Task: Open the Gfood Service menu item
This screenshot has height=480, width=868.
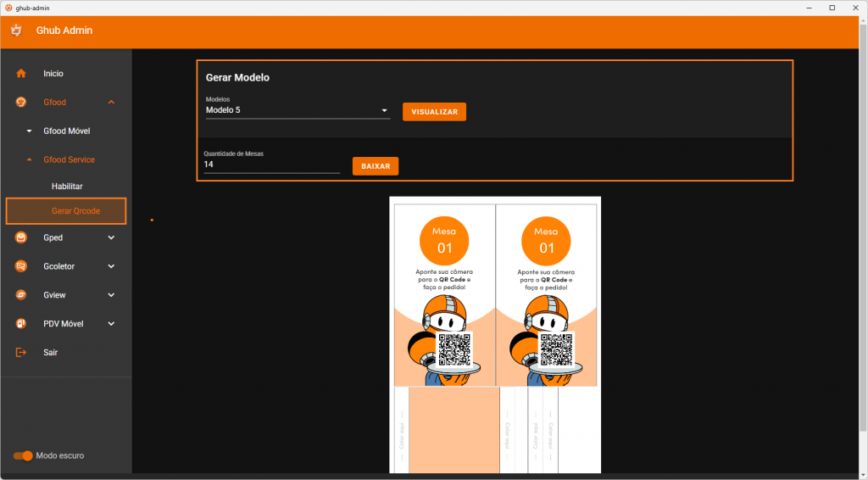Action: pyautogui.click(x=70, y=160)
